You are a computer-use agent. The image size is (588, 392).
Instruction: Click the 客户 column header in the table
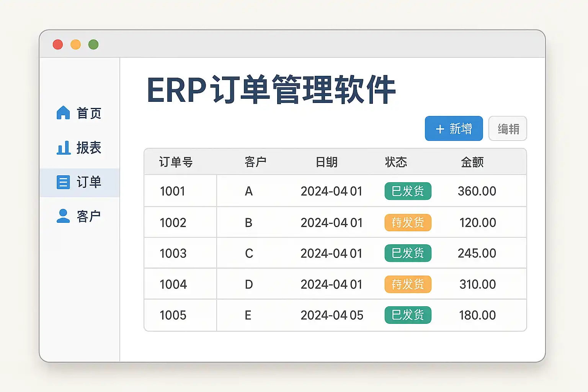click(x=255, y=162)
